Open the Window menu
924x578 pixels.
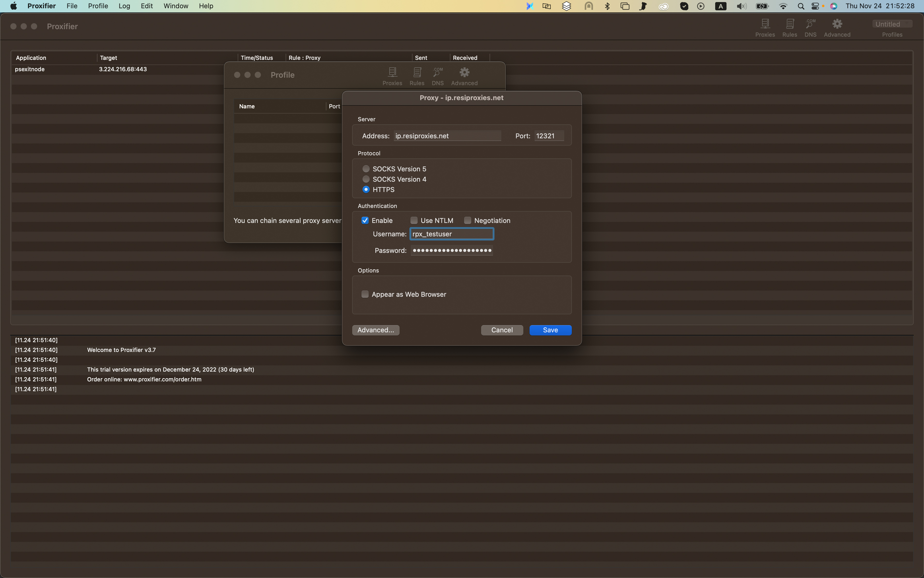click(x=176, y=6)
